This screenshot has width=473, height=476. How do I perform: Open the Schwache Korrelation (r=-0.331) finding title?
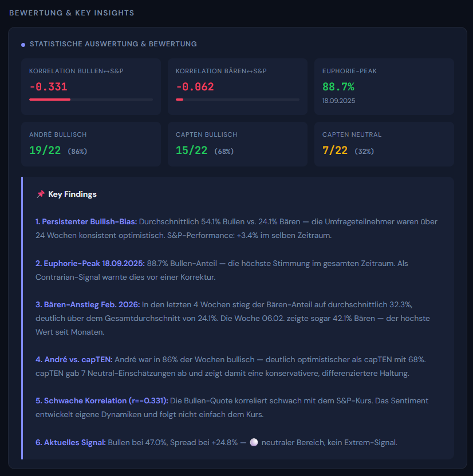coord(102,400)
